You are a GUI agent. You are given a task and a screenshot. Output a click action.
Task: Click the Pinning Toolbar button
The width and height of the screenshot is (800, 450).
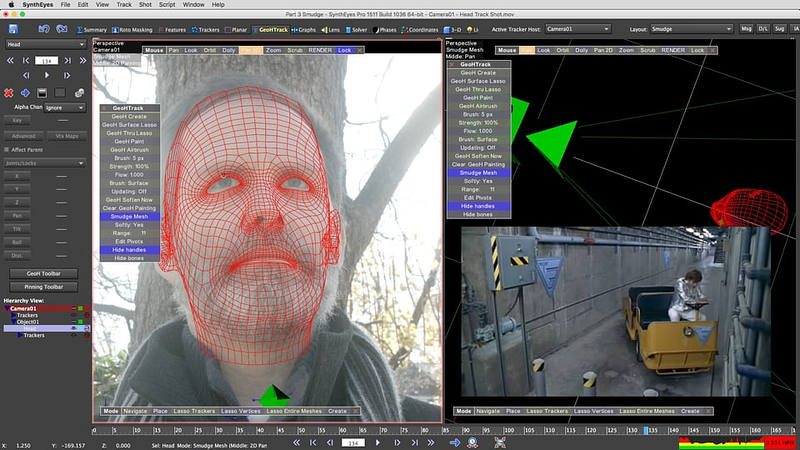(x=44, y=286)
